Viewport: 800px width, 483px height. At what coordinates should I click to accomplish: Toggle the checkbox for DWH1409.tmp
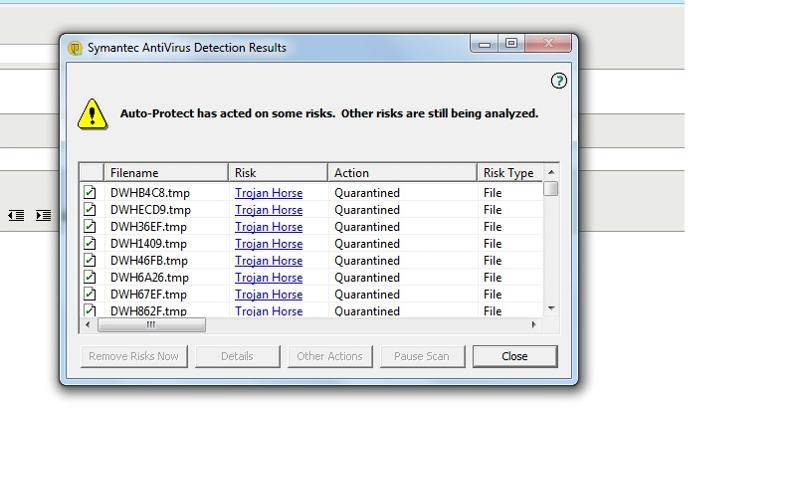click(90, 243)
